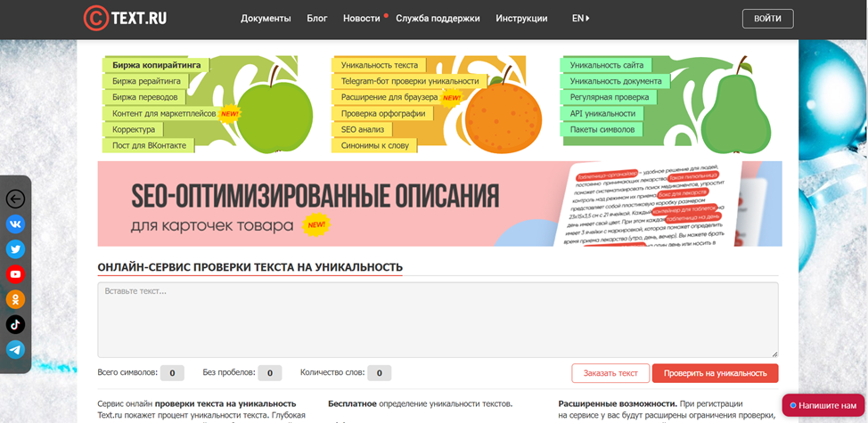Open the Twitter social link
This screenshot has width=868, height=423.
pos(15,249)
